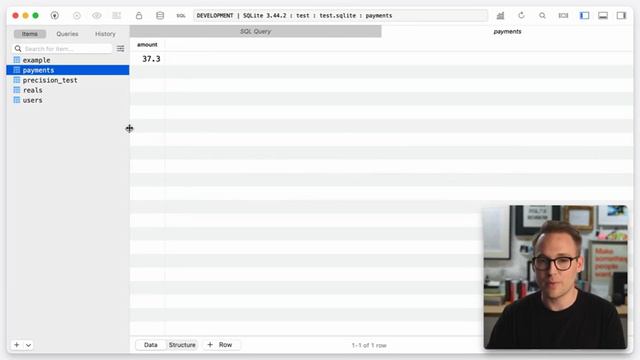Open the list filter options icon

coord(120,49)
